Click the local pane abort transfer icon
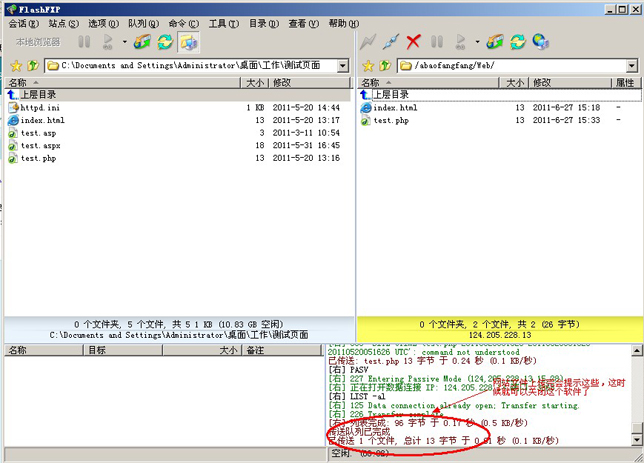The width and height of the screenshot is (644, 463). click(x=142, y=42)
